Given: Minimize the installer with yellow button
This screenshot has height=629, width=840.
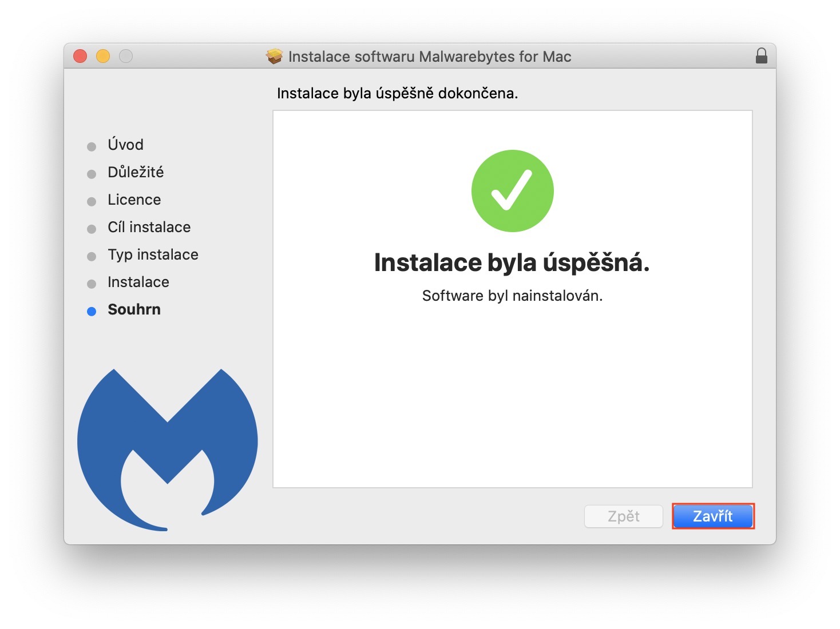Looking at the screenshot, I should point(103,56).
